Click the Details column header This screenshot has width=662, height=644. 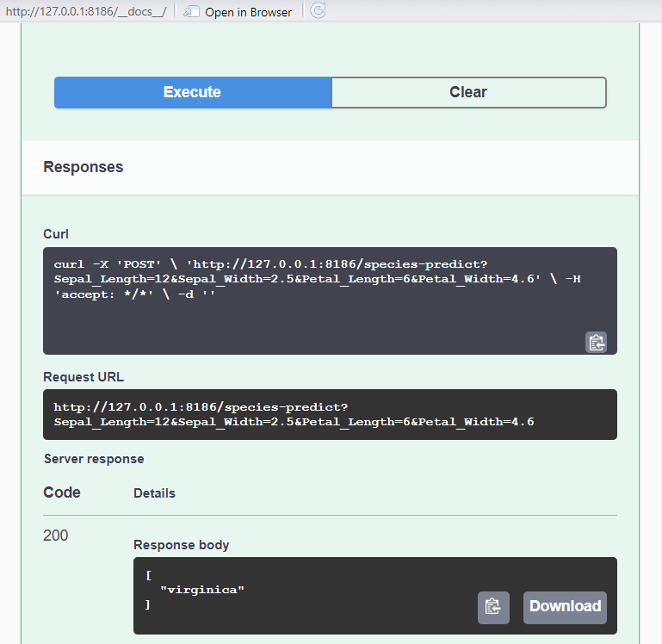tap(154, 493)
